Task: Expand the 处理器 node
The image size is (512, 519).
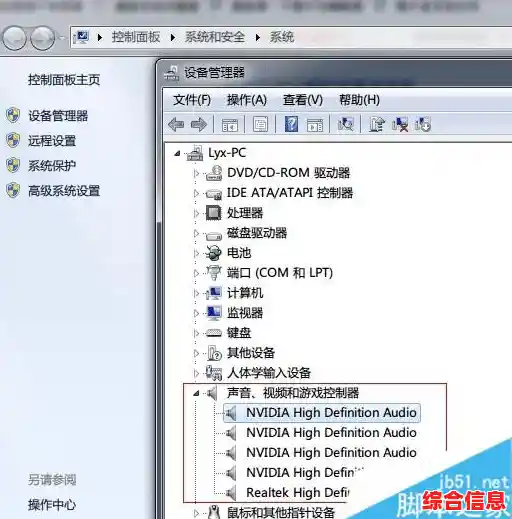Action: pos(196,213)
